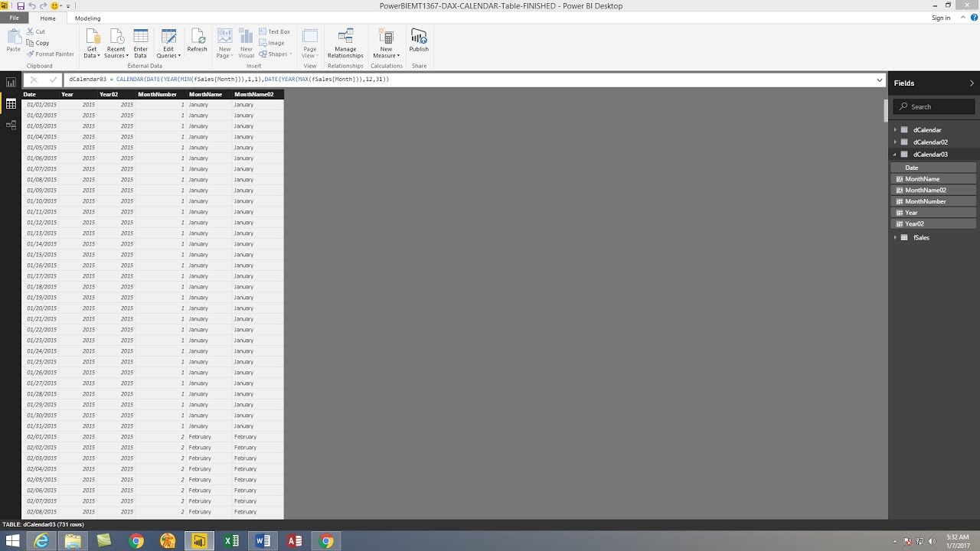Screen dimensions: 980x551
Task: Click the date cell 02/01/2015
Action: tap(41, 437)
